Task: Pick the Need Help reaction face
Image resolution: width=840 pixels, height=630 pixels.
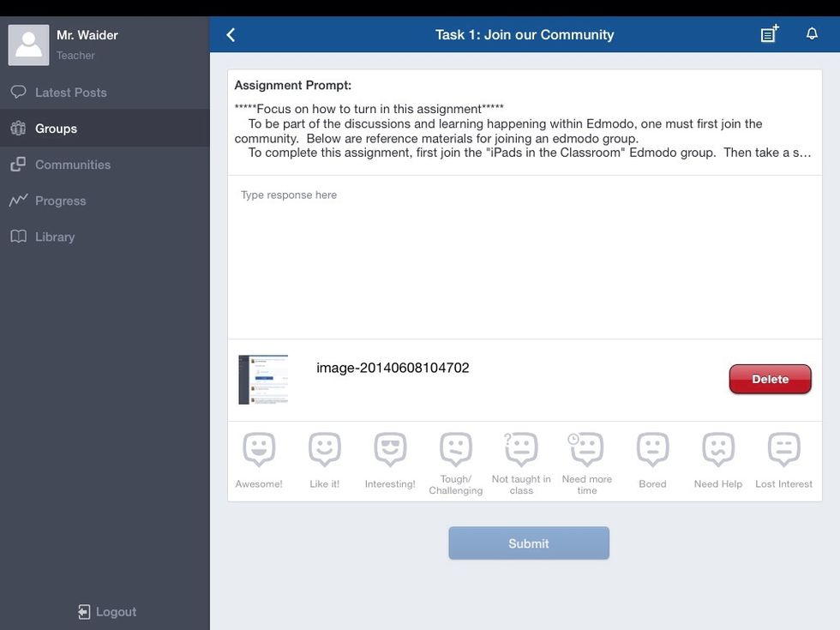Action: (718, 450)
